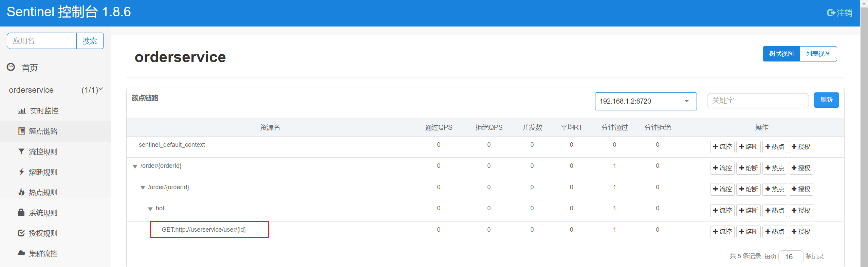Click the 实时监控 bar chart icon
This screenshot has height=267, width=868.
[22, 111]
